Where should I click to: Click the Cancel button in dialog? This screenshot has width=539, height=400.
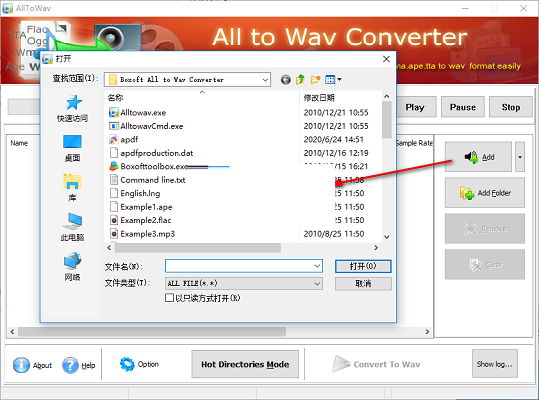[363, 284]
